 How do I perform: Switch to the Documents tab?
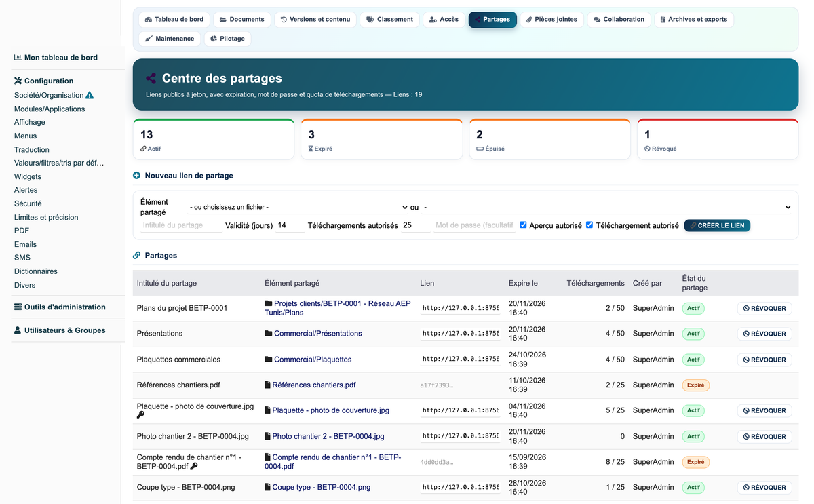242,20
